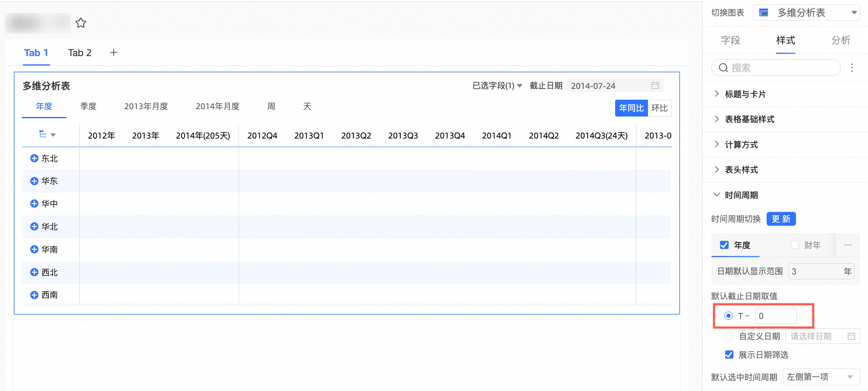This screenshot has height=391, width=868.
Task: Click the 更新 button
Action: (x=781, y=219)
